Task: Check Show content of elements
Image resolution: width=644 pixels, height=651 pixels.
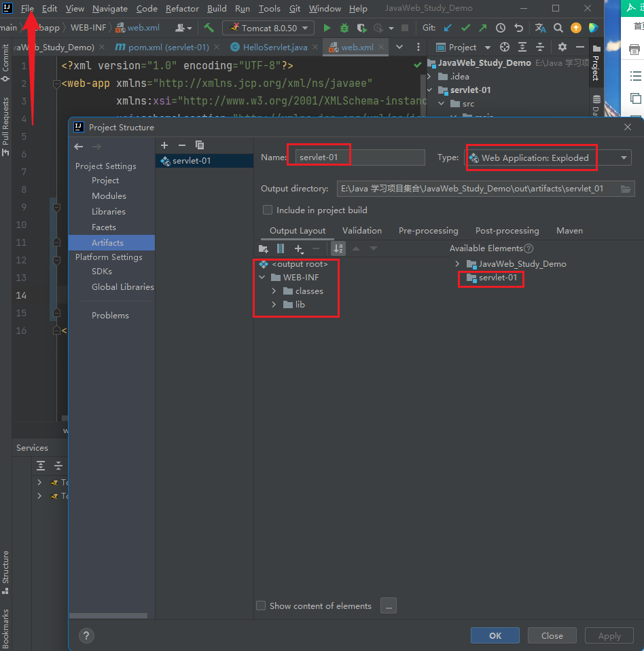Action: [x=261, y=606]
